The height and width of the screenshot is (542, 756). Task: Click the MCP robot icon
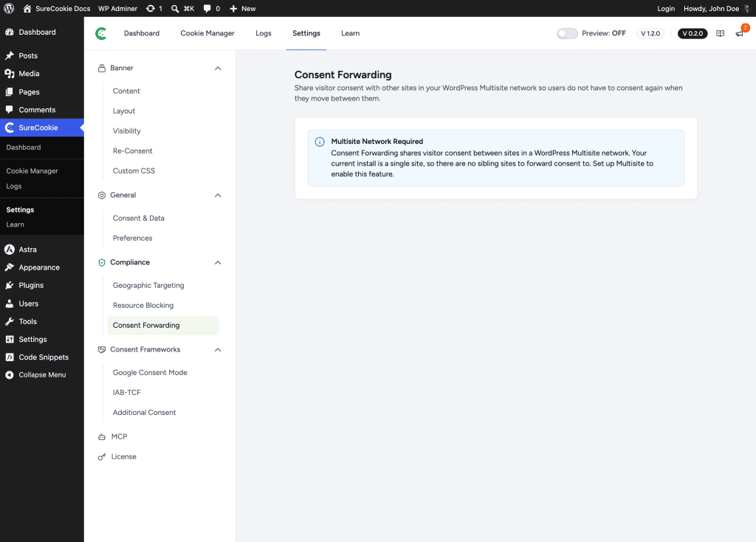(102, 437)
